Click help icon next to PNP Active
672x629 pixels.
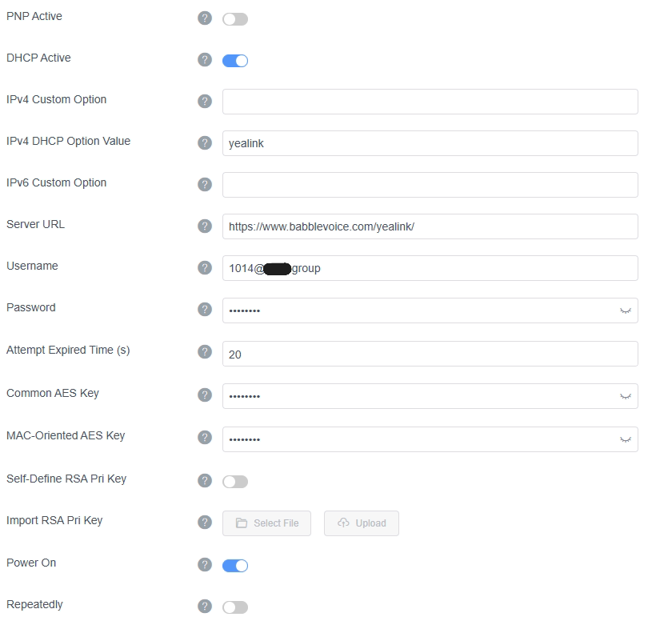tap(205, 18)
